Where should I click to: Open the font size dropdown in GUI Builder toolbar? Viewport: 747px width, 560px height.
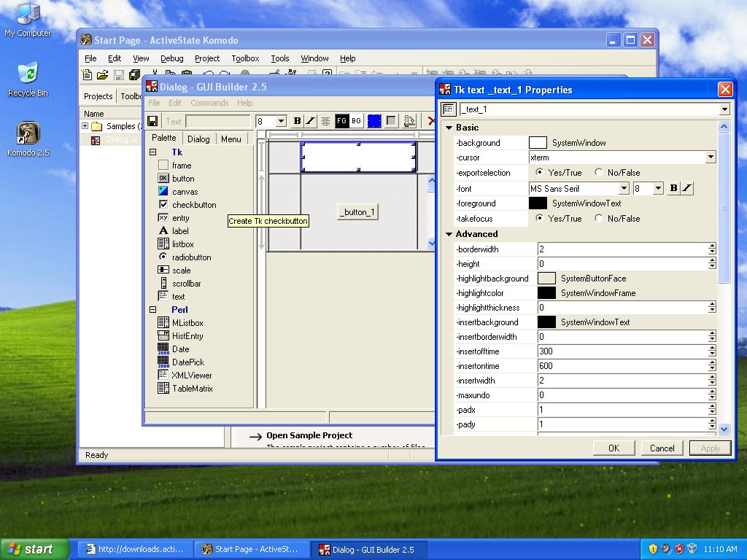pyautogui.click(x=281, y=121)
